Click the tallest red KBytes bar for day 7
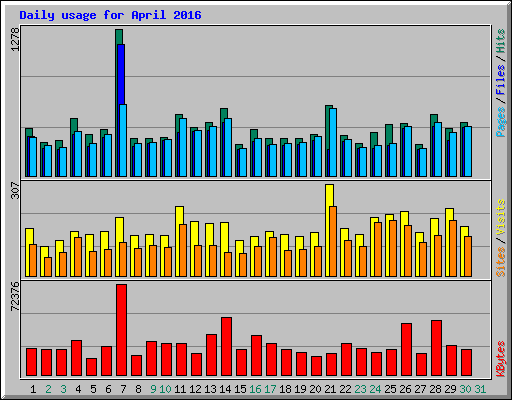This screenshot has height=400, width=512. point(121,330)
